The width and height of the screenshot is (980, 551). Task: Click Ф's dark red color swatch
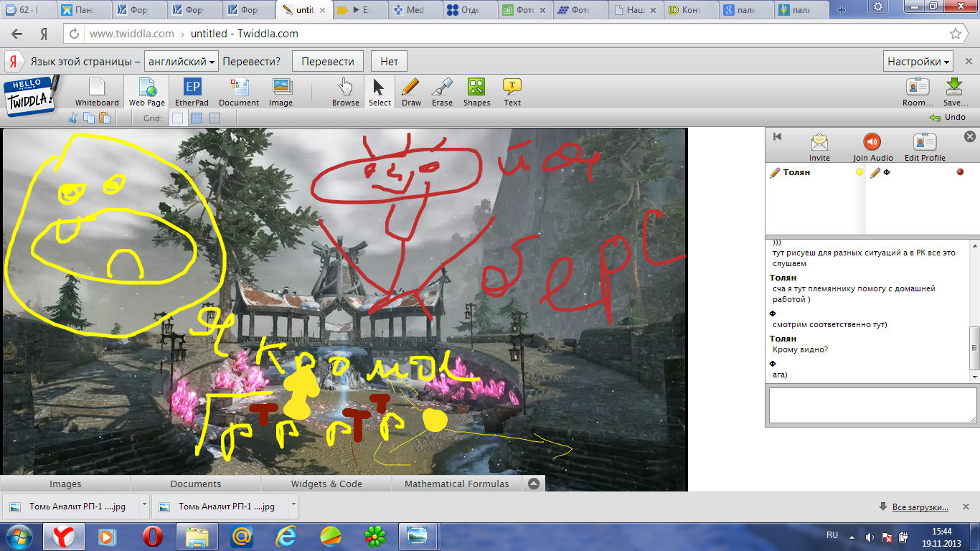(x=960, y=172)
